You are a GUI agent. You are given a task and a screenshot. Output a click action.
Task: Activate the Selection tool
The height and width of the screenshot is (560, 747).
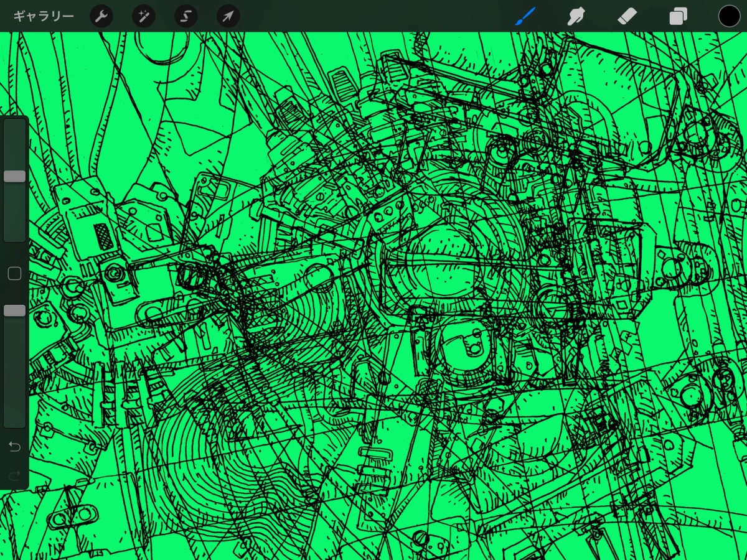(186, 16)
